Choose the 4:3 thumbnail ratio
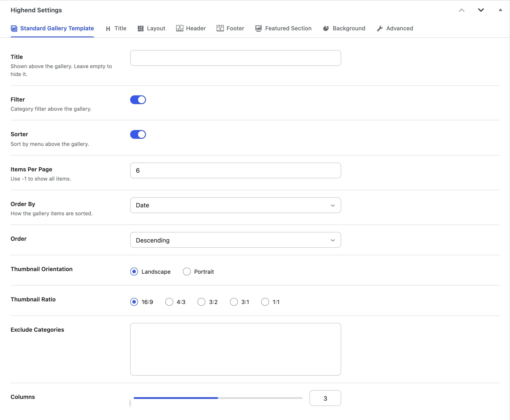Viewport: 510px width, 420px height. 169,302
